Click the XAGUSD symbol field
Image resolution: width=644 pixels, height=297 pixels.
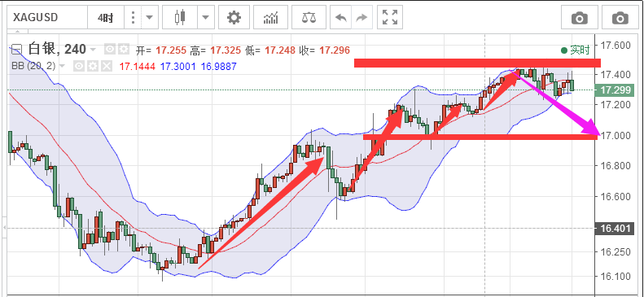pyautogui.click(x=48, y=18)
